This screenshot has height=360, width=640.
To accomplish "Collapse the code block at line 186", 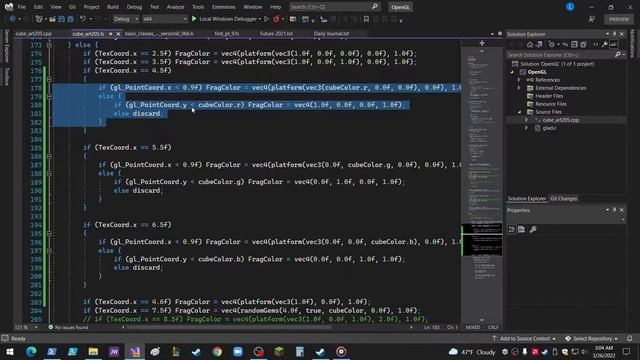I will (49, 156).
